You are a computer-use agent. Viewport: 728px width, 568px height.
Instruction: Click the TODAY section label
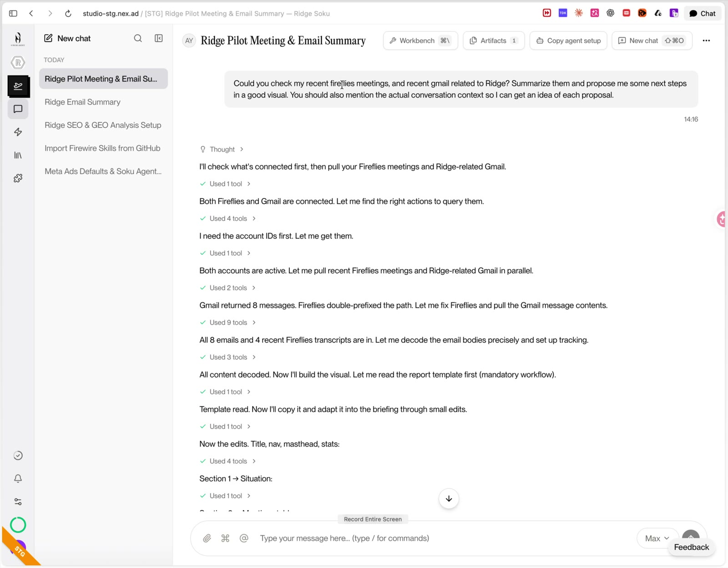54,60
